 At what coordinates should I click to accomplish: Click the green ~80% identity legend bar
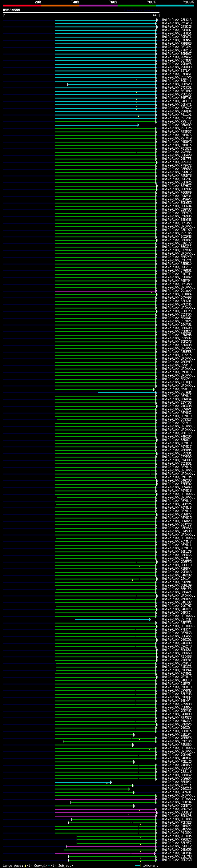pyautogui.click(x=137, y=6)
